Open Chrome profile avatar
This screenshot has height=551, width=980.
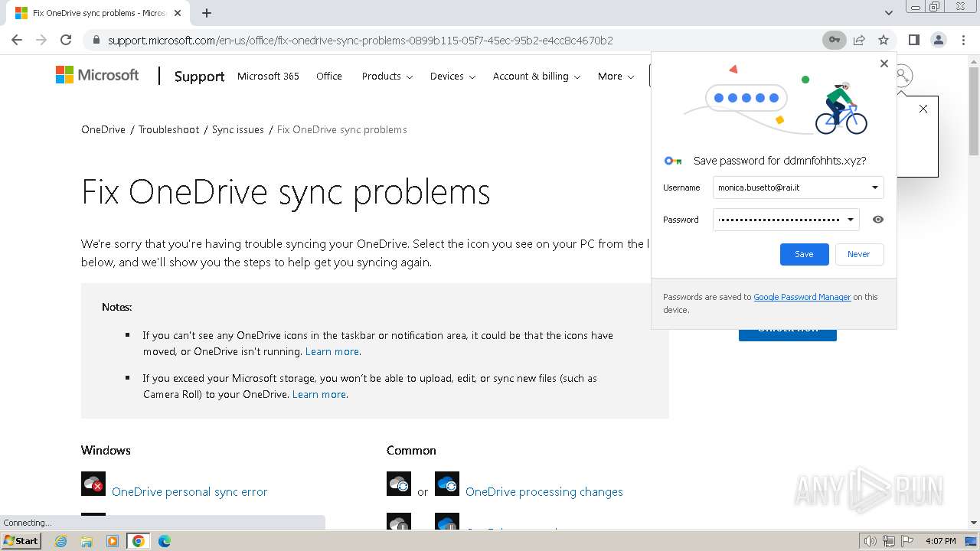coord(938,40)
